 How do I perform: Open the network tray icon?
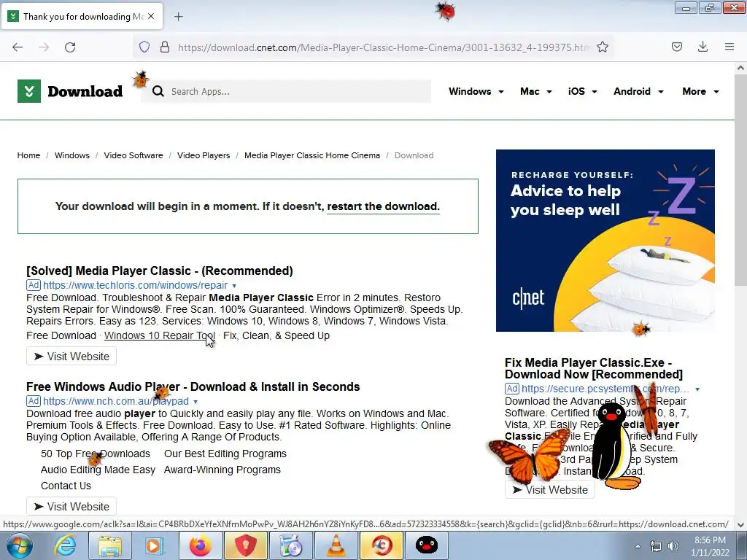656,546
